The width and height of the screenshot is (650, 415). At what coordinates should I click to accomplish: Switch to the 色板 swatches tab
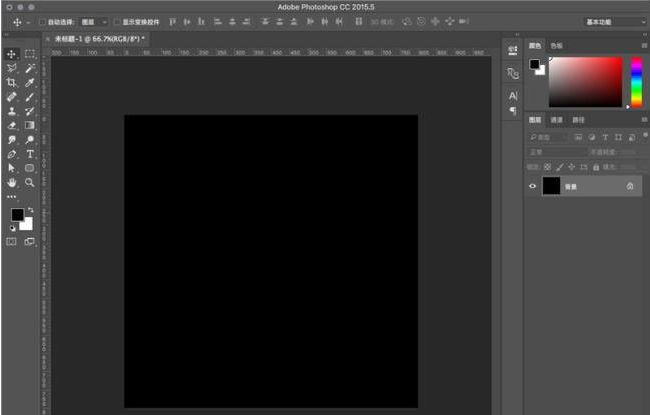556,45
